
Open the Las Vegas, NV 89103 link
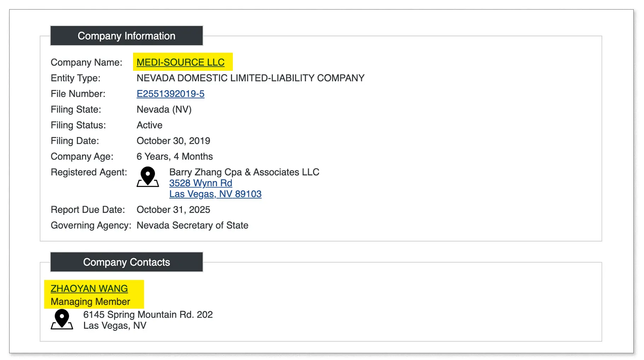(215, 194)
